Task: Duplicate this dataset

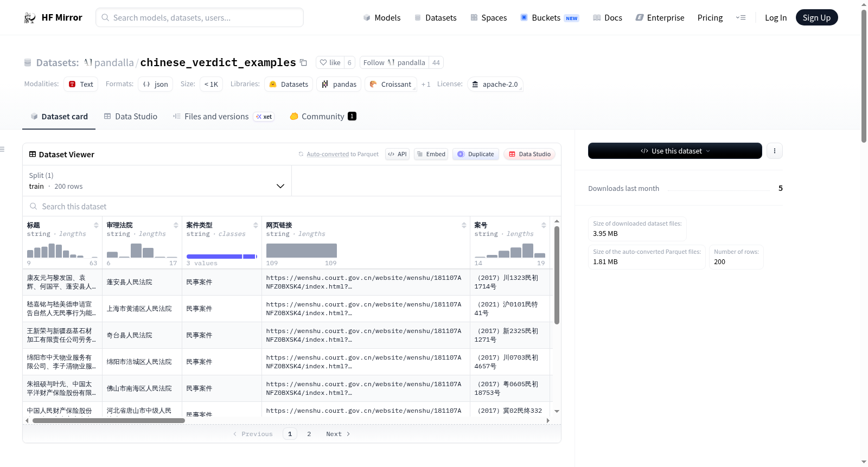Action: [476, 154]
